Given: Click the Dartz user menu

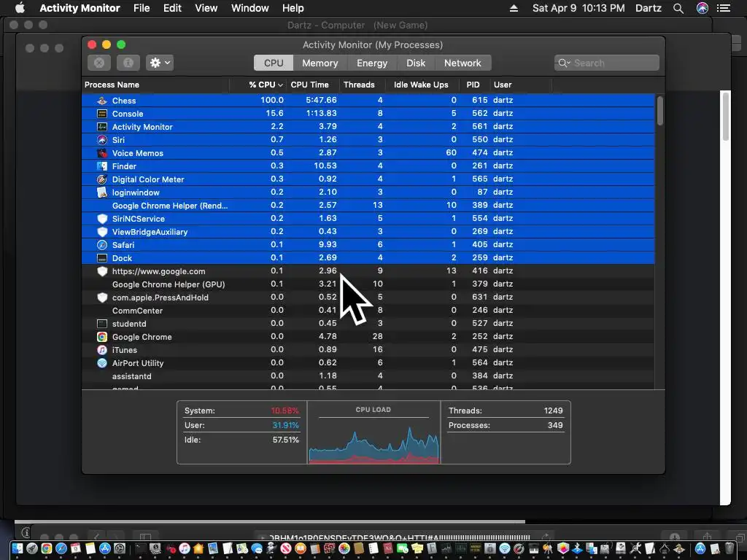Looking at the screenshot, I should (649, 8).
